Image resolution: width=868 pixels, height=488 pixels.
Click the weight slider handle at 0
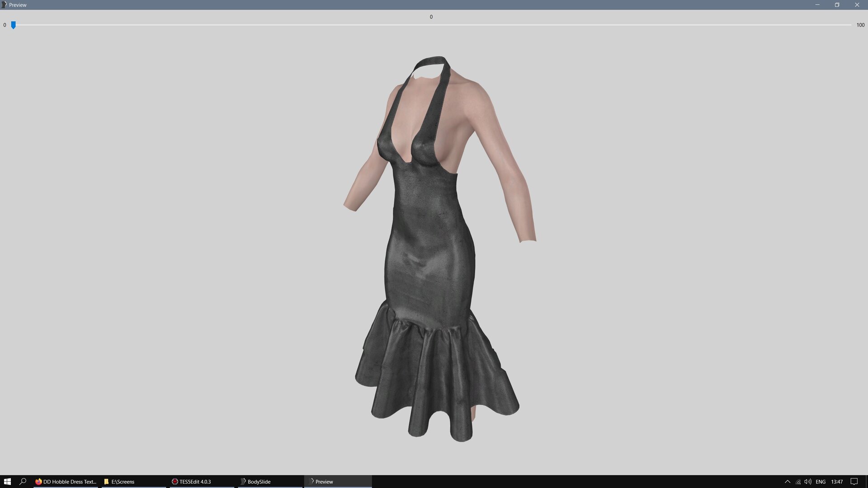(14, 25)
